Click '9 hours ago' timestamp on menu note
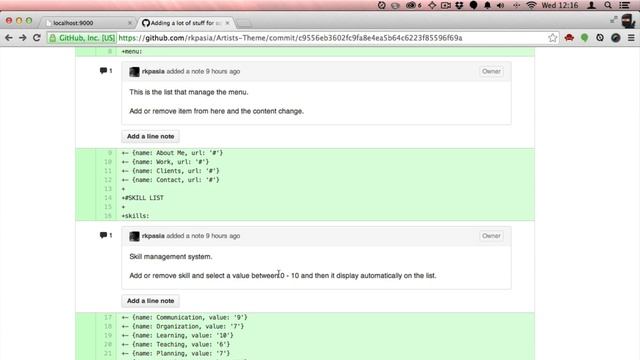This screenshot has width=640, height=360. click(x=223, y=71)
